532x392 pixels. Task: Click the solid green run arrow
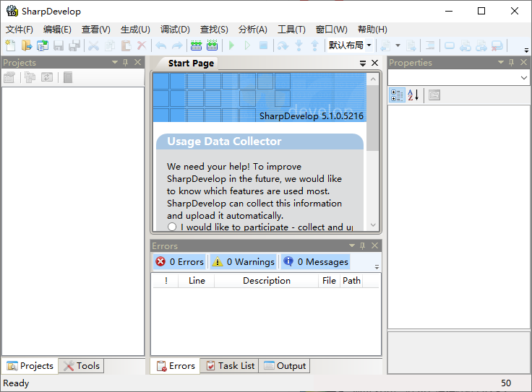(x=232, y=45)
